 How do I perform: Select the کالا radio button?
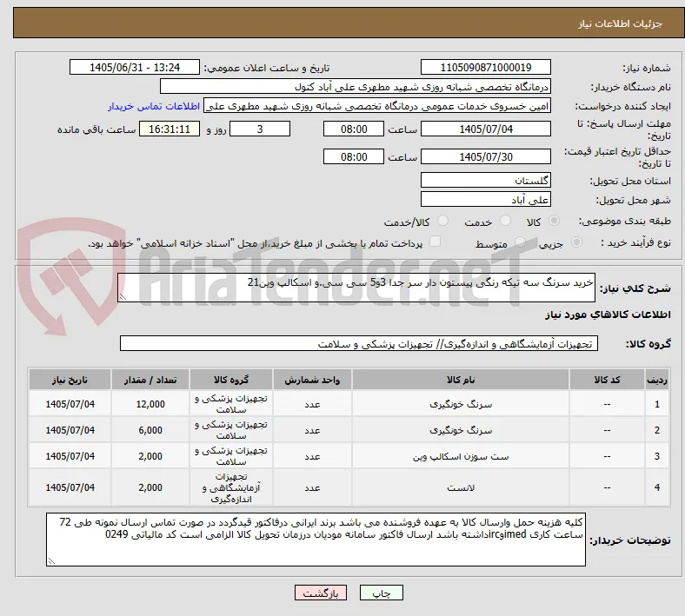(554, 221)
